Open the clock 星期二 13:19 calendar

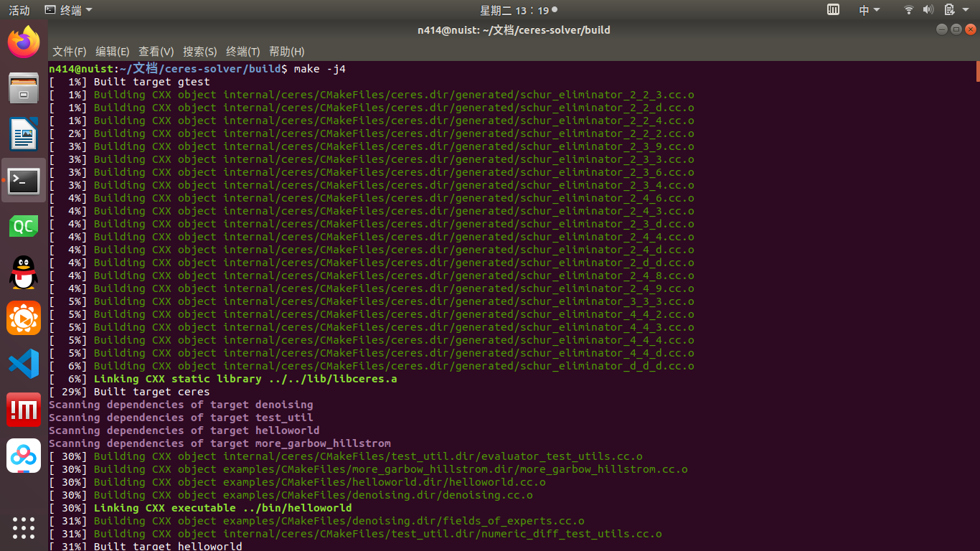[518, 10]
